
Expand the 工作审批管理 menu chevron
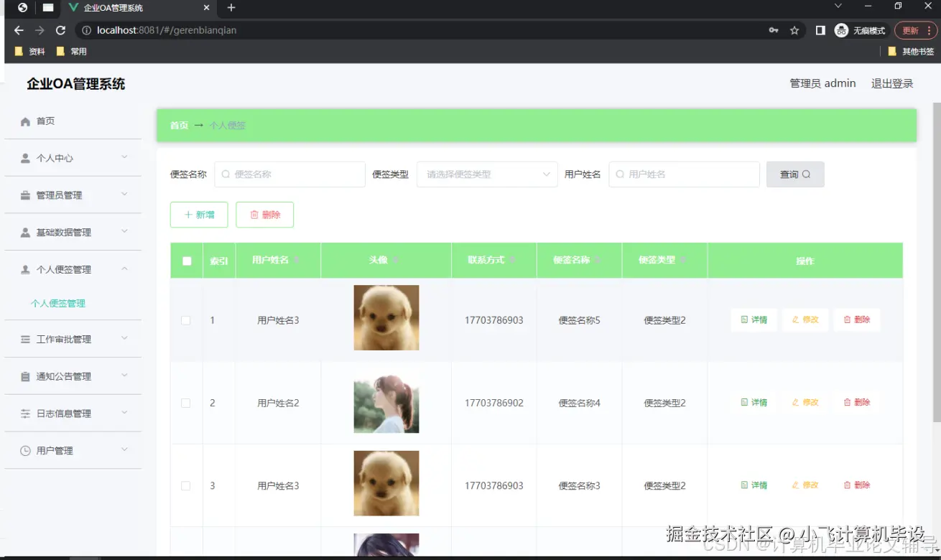click(124, 339)
